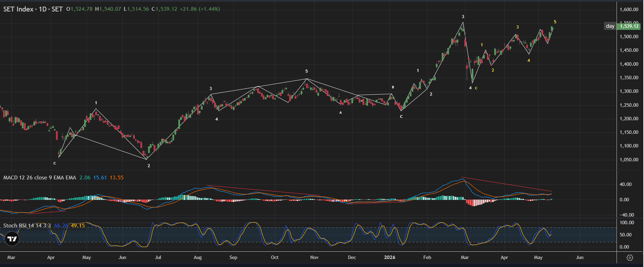Viewport: 644px width, 267px height.
Task: Click the TradingView logo icon
Action: 12,239
